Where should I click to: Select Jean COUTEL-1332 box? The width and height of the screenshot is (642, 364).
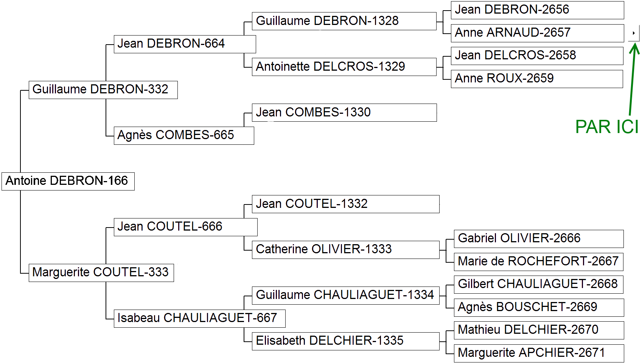pyautogui.click(x=346, y=204)
